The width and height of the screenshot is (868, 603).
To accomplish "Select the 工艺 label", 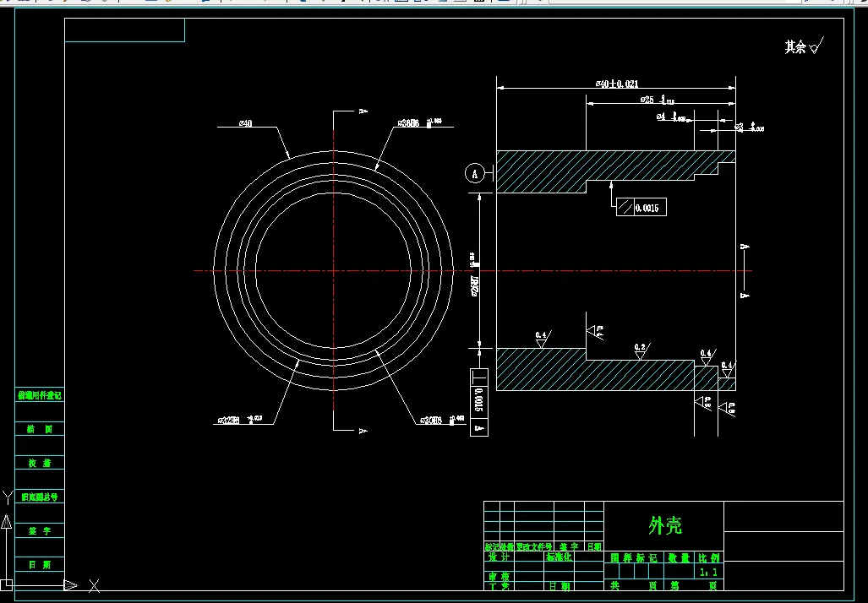I will point(499,586).
